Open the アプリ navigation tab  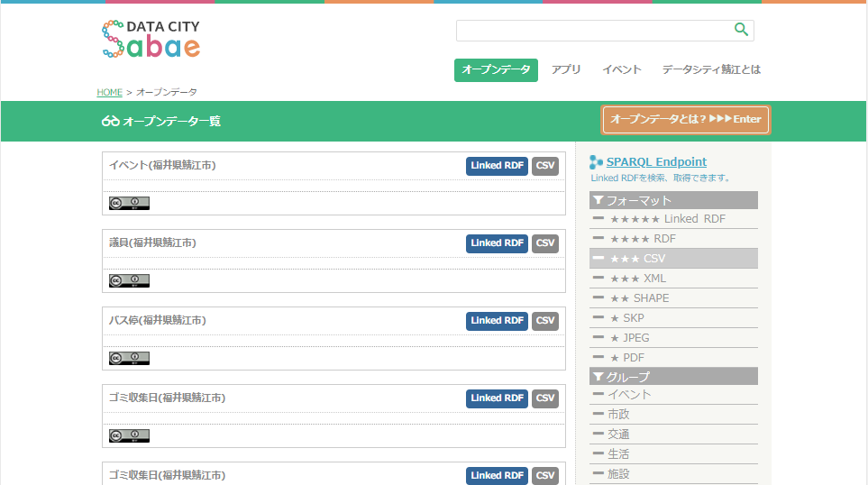pyautogui.click(x=566, y=69)
